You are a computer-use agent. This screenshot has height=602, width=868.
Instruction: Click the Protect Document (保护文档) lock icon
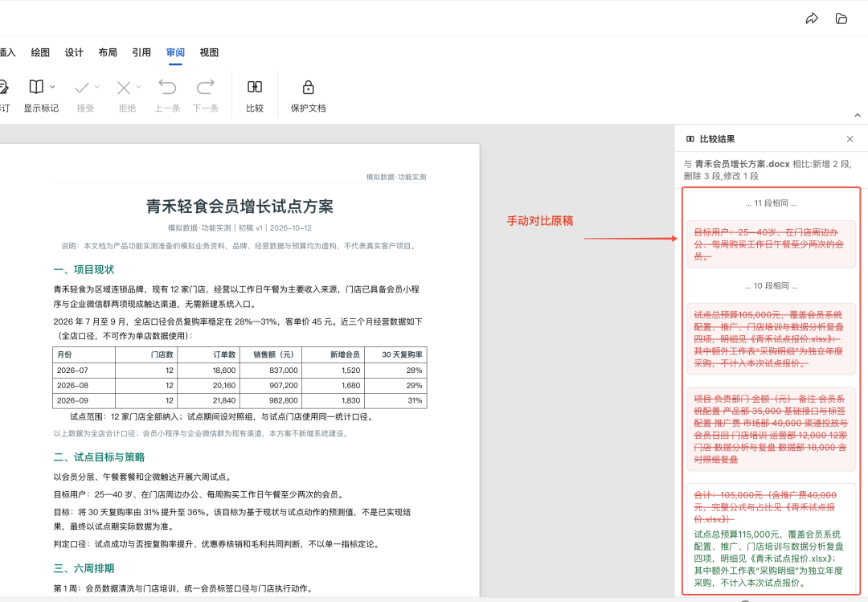[x=309, y=87]
